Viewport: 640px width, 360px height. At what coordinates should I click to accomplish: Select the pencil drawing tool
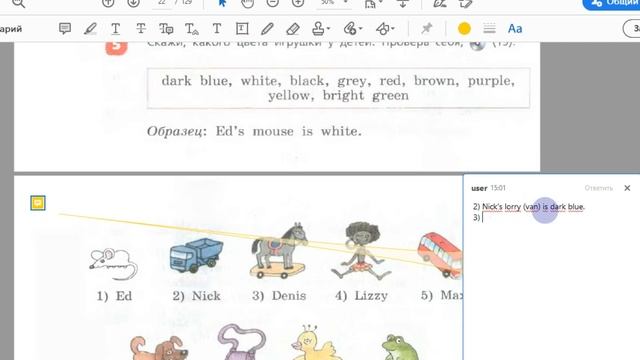click(x=267, y=29)
